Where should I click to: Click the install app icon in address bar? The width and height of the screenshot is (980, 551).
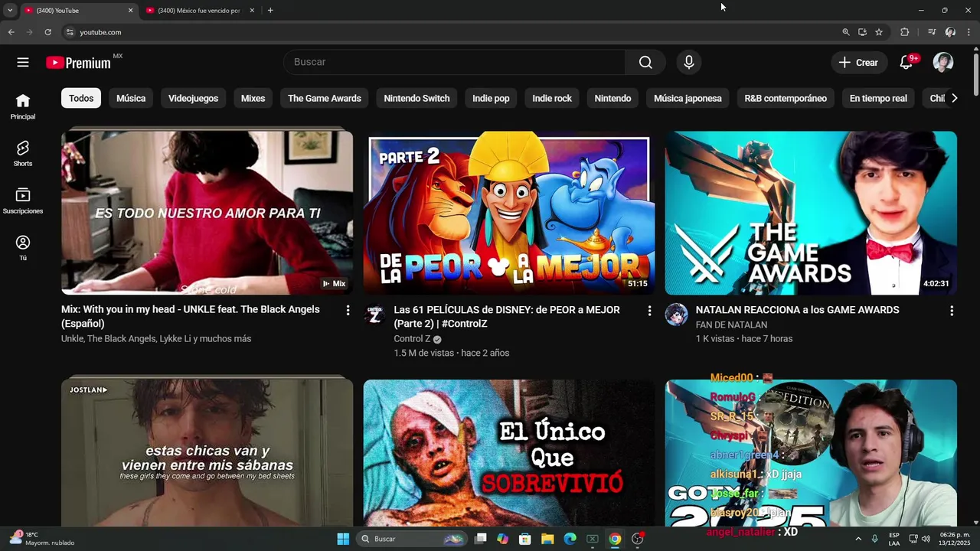click(862, 32)
